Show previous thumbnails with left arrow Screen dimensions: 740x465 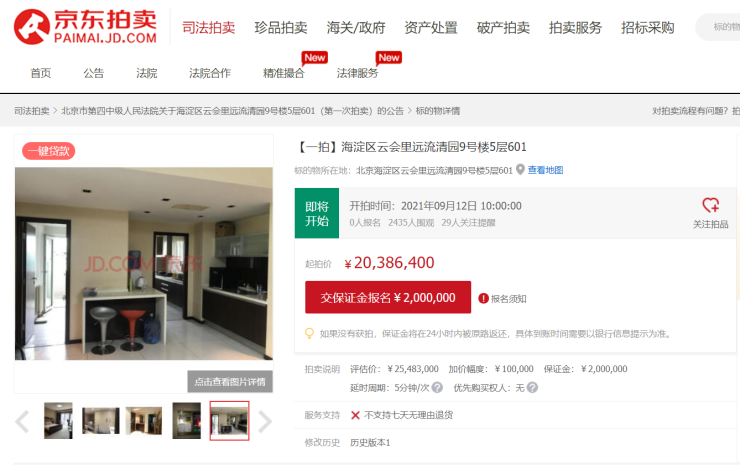[x=22, y=422]
